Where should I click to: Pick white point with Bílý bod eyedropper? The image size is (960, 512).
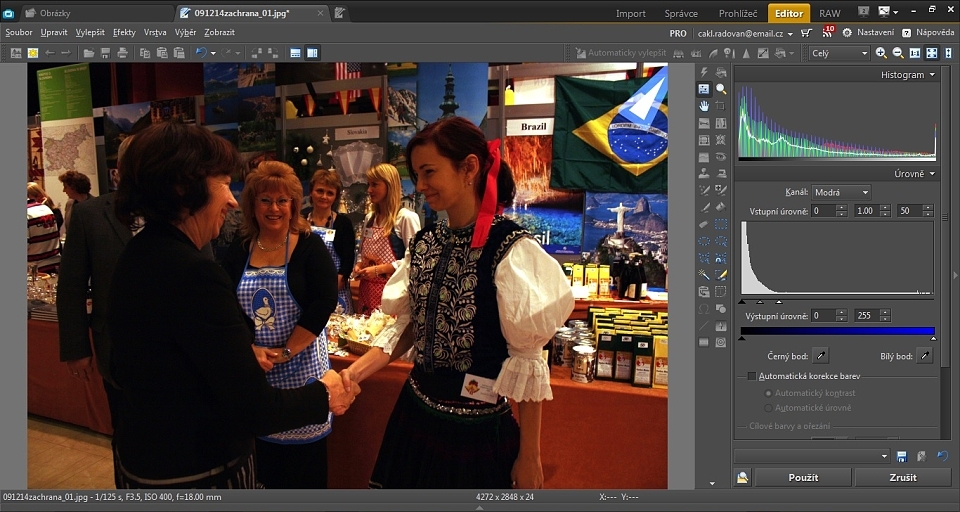coord(926,356)
